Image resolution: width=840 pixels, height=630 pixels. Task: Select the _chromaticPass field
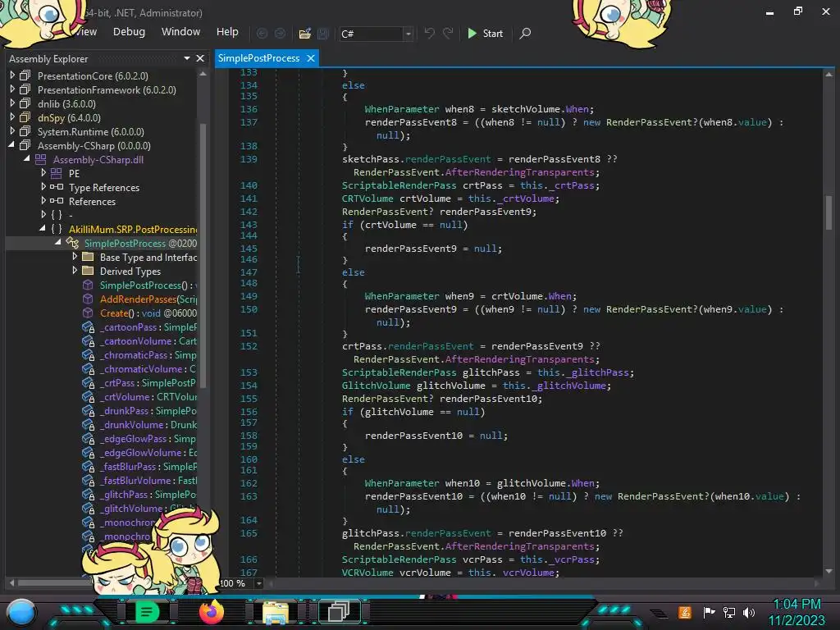148,354
